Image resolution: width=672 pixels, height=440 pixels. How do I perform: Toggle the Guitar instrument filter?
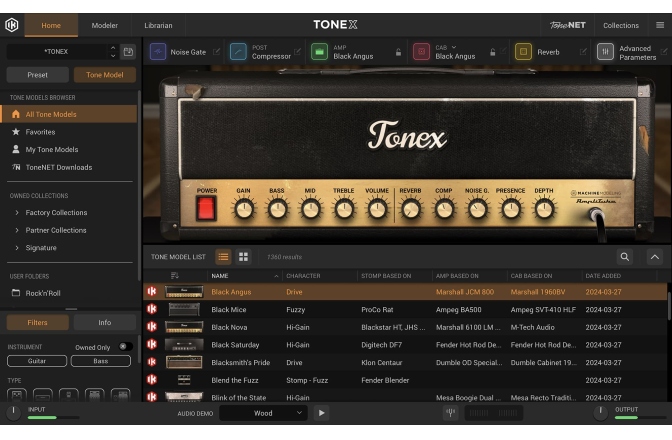click(37, 361)
